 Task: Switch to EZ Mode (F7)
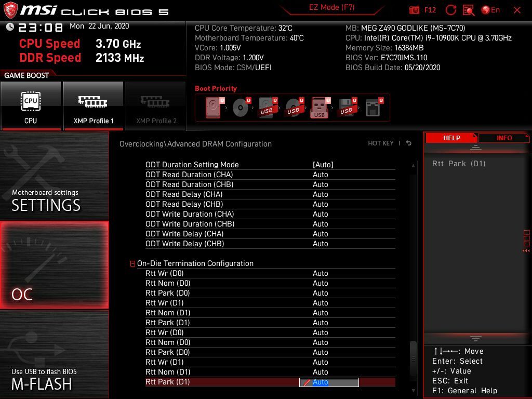331,7
